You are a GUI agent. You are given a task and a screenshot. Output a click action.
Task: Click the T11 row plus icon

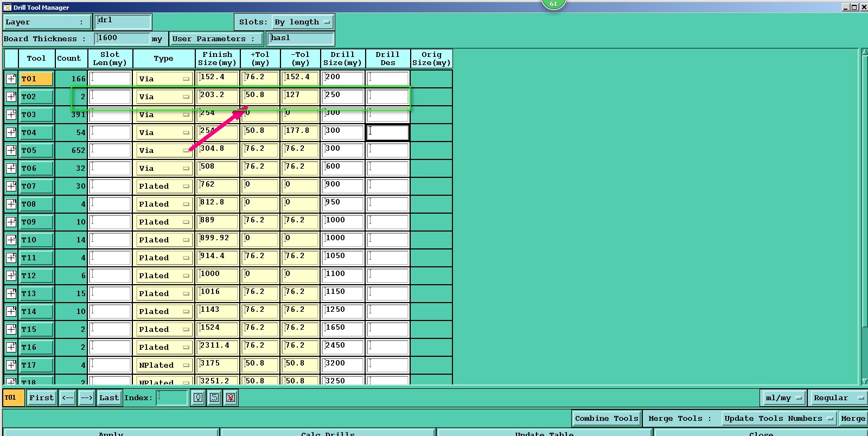11,258
